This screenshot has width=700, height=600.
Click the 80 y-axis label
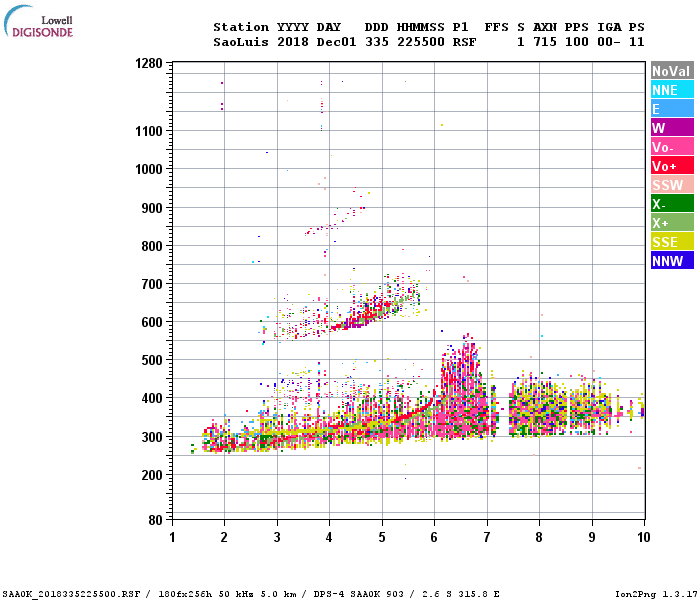click(156, 520)
